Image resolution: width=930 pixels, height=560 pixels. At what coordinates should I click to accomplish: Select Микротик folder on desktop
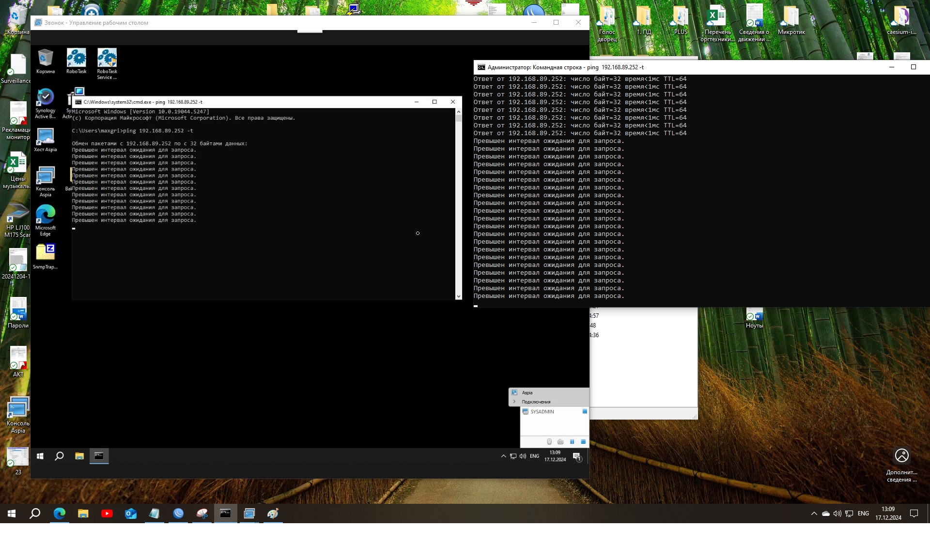coord(791,20)
